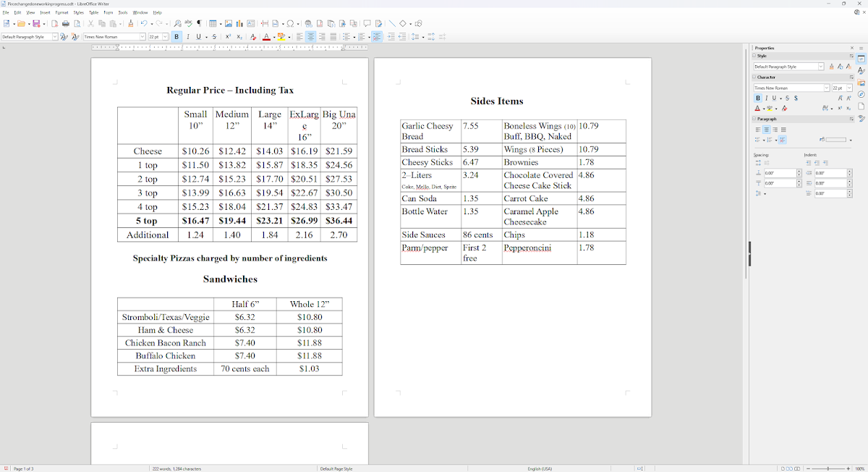The height and width of the screenshot is (472, 868).
Task: Toggle Italic in the sidebar Character section
Action: [x=766, y=98]
